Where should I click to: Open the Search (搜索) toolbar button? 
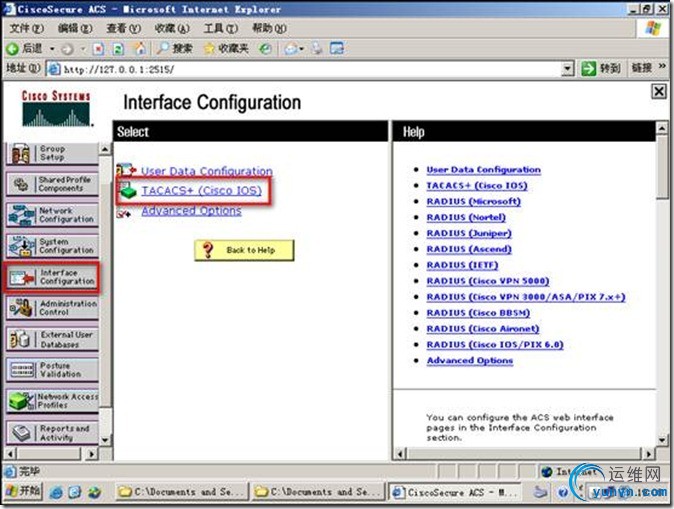click(x=174, y=49)
